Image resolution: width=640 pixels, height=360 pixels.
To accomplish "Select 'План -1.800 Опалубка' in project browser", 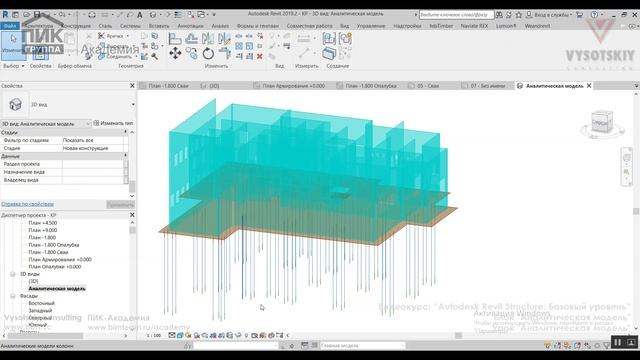I will click(54, 245).
